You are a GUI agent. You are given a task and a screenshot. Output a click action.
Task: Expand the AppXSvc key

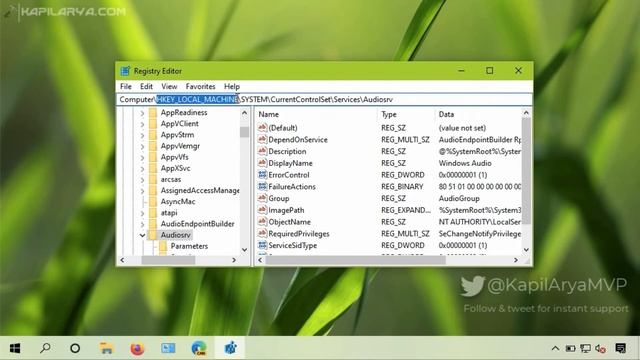pos(142,169)
